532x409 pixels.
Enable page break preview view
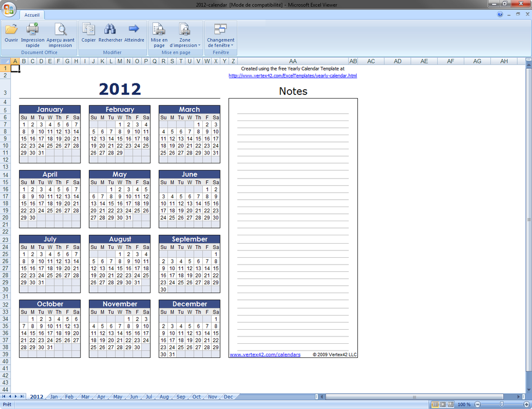[451, 404]
